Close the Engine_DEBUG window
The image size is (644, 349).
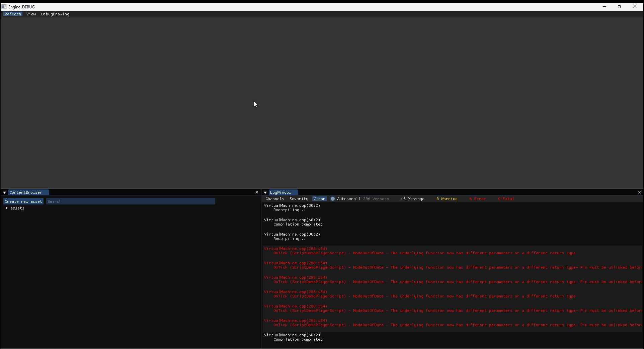(x=635, y=7)
